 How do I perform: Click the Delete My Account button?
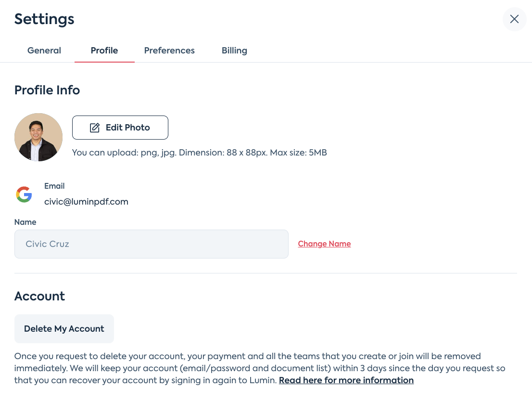point(64,329)
